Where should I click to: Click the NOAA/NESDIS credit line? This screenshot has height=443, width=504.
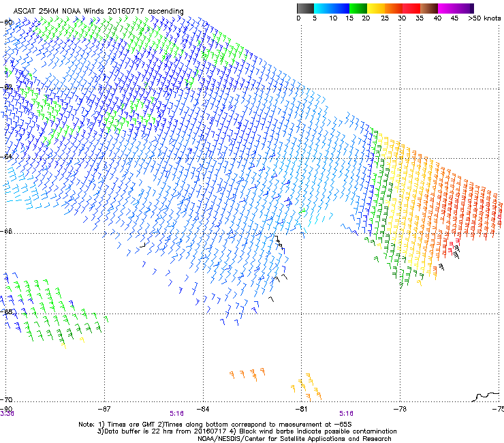point(294,439)
